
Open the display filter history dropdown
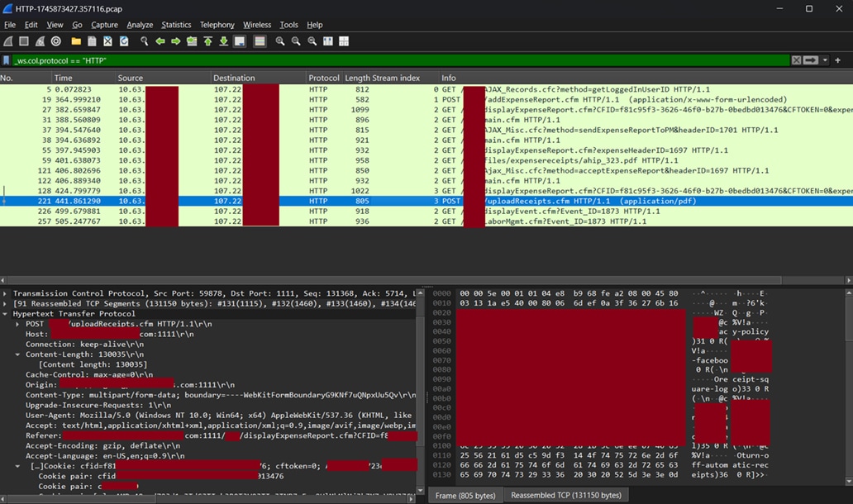coord(825,60)
